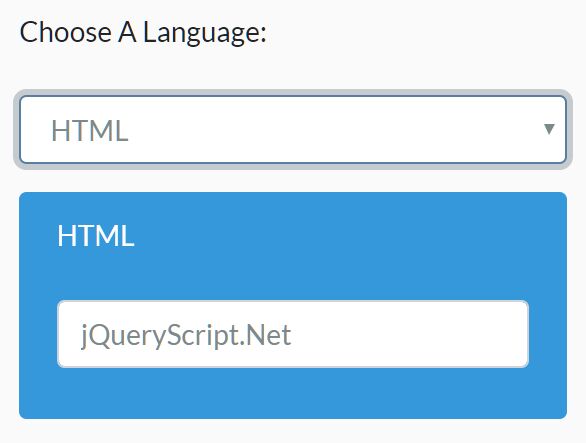This screenshot has width=586, height=443.
Task: Activate the focused language select box
Action: [293, 129]
